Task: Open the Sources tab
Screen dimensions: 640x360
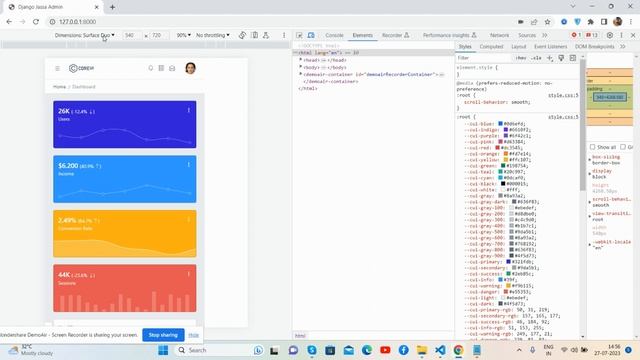Action: [527, 36]
